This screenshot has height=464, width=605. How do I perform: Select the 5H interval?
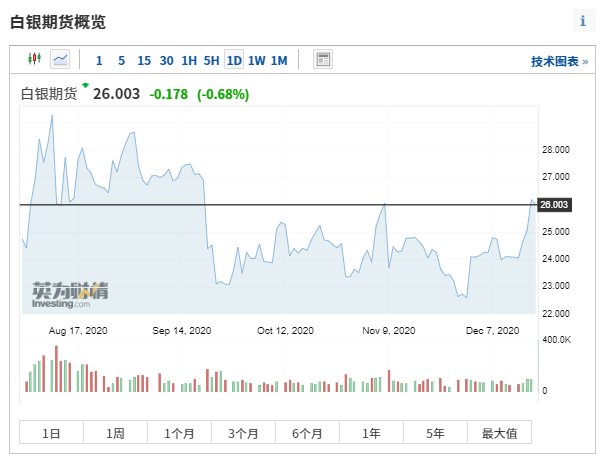tap(211, 61)
